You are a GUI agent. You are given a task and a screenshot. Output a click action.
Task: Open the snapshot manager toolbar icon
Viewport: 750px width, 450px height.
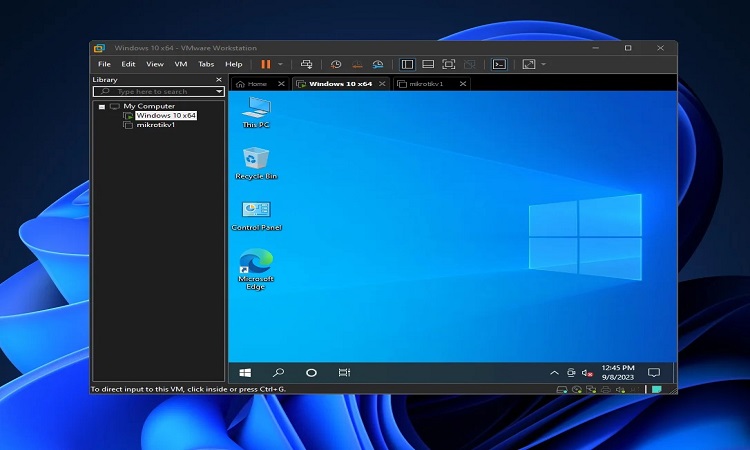pos(378,64)
